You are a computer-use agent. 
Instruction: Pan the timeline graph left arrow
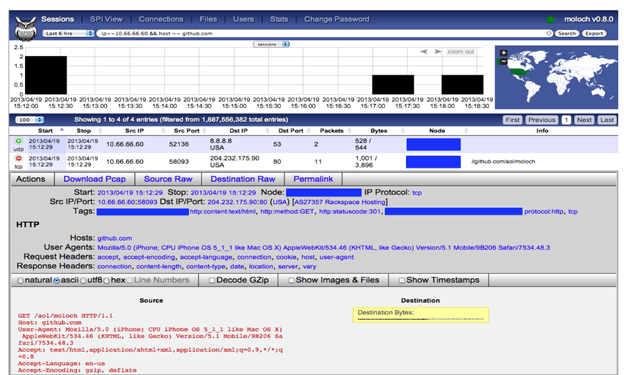coord(424,52)
